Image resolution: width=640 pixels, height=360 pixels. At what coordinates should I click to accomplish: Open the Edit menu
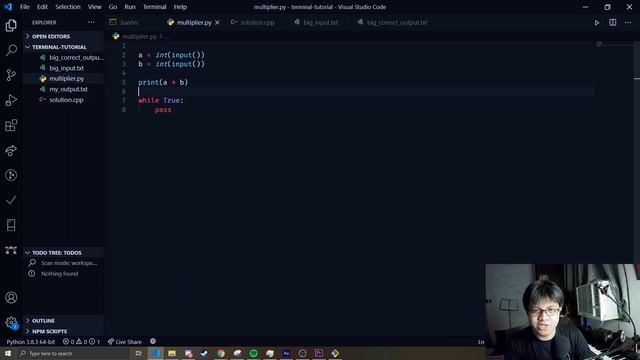coord(42,7)
